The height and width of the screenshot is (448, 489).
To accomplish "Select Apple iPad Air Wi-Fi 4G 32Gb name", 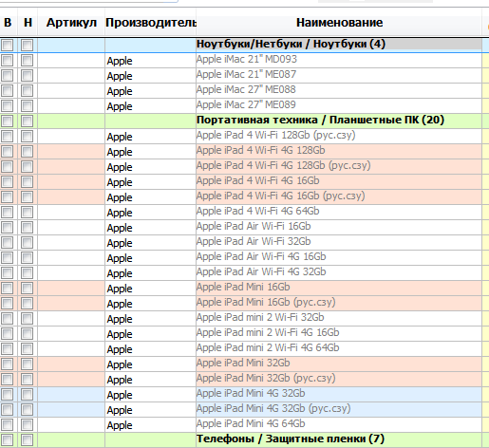I will point(339,272).
